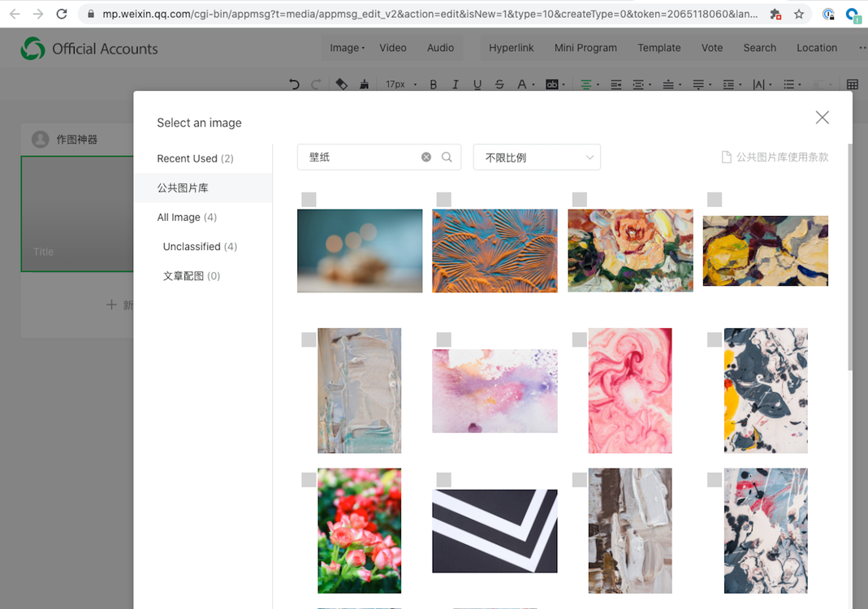Select Unclassified image folder
868x609 pixels.
pos(200,246)
